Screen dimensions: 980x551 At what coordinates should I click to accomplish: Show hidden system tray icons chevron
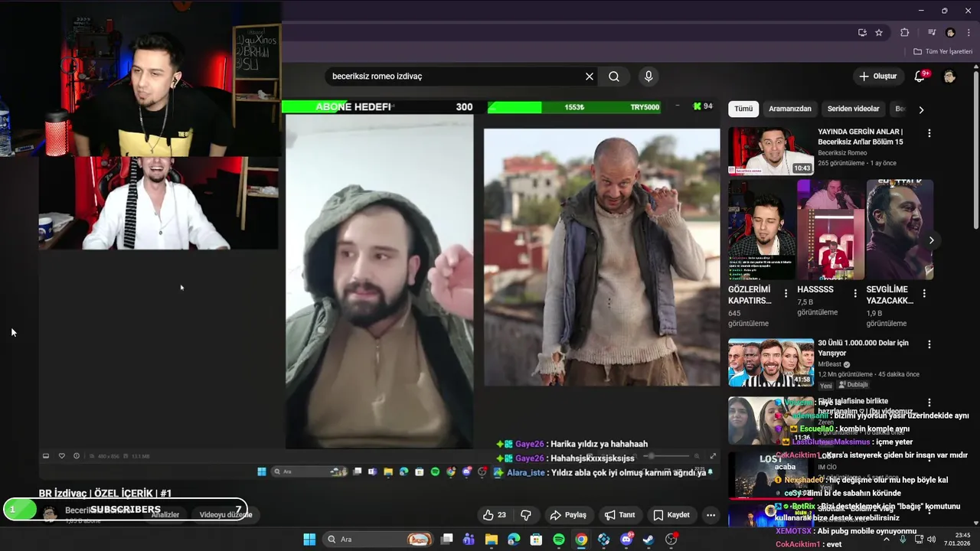tap(887, 540)
